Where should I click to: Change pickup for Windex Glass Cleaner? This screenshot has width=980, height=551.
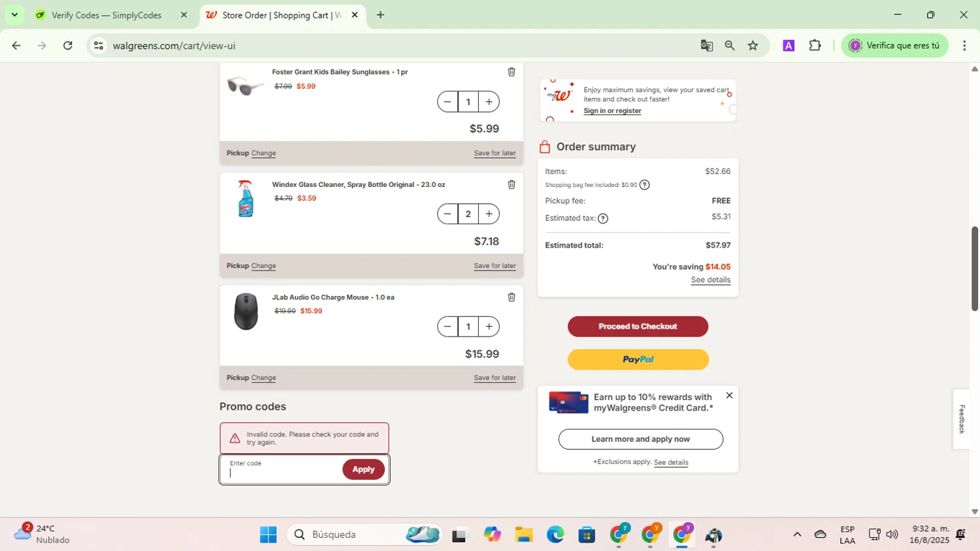tap(263, 266)
